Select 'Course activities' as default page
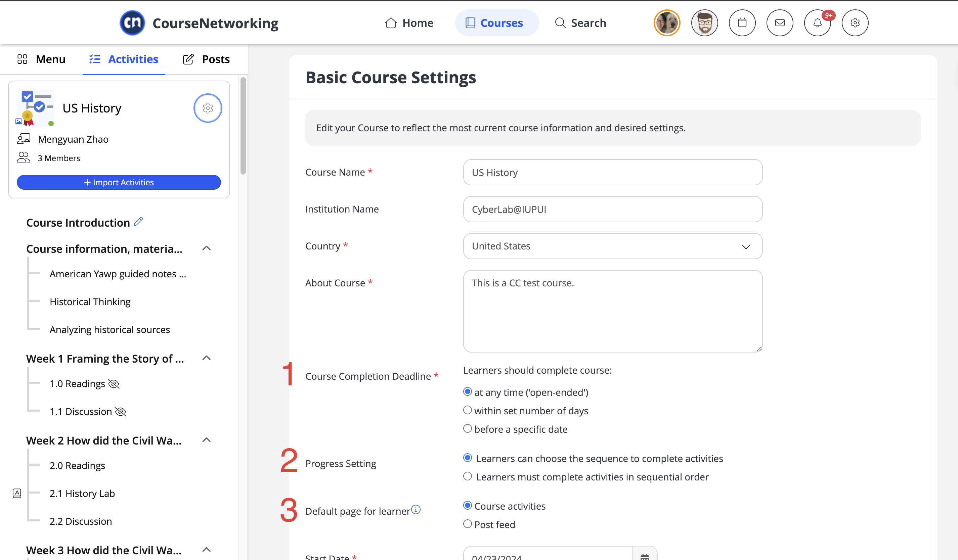958x560 pixels. pyautogui.click(x=467, y=505)
